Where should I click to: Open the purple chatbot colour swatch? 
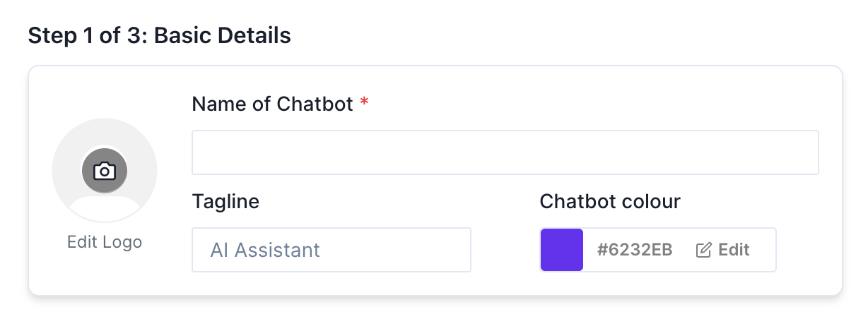tap(562, 250)
